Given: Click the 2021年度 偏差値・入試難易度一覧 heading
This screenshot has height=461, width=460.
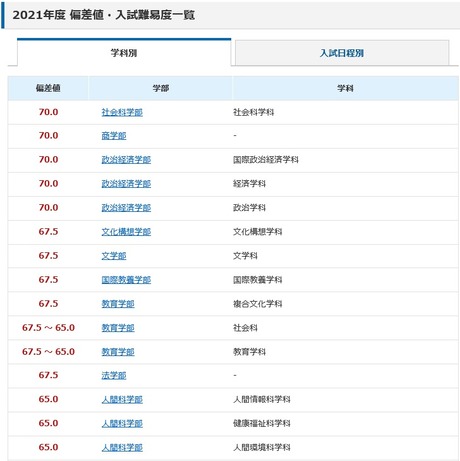Looking at the screenshot, I should coord(104,15).
